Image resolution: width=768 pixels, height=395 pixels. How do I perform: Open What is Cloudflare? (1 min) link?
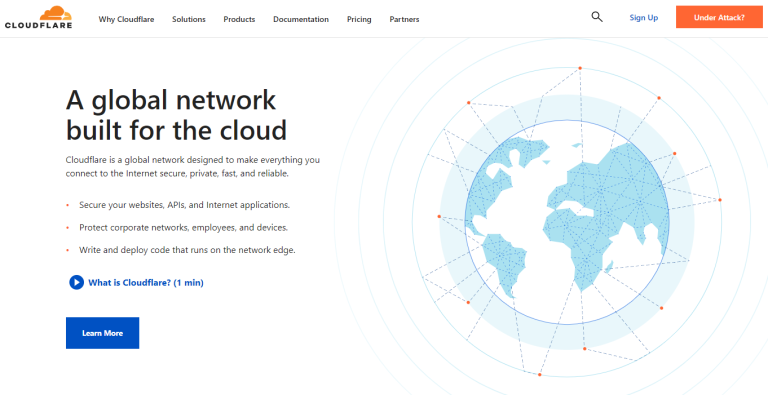pos(145,283)
